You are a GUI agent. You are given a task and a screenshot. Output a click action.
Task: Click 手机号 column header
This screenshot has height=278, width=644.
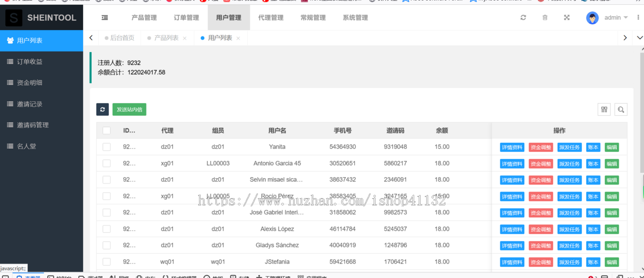tap(342, 130)
